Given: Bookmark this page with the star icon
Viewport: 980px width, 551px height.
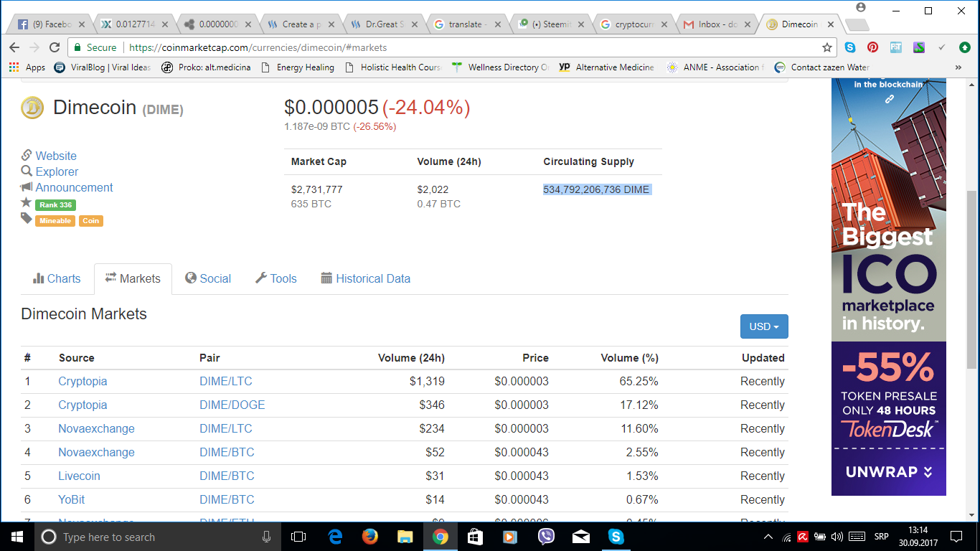Looking at the screenshot, I should 827,47.
